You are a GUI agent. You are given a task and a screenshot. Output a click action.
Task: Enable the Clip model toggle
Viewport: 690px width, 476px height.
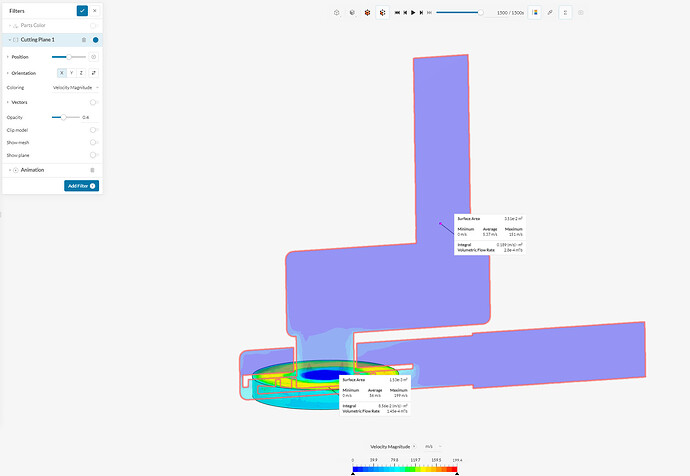pyautogui.click(x=93, y=130)
